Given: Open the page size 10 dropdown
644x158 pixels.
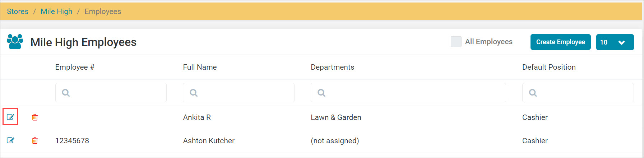Looking at the screenshot, I should tap(615, 42).
